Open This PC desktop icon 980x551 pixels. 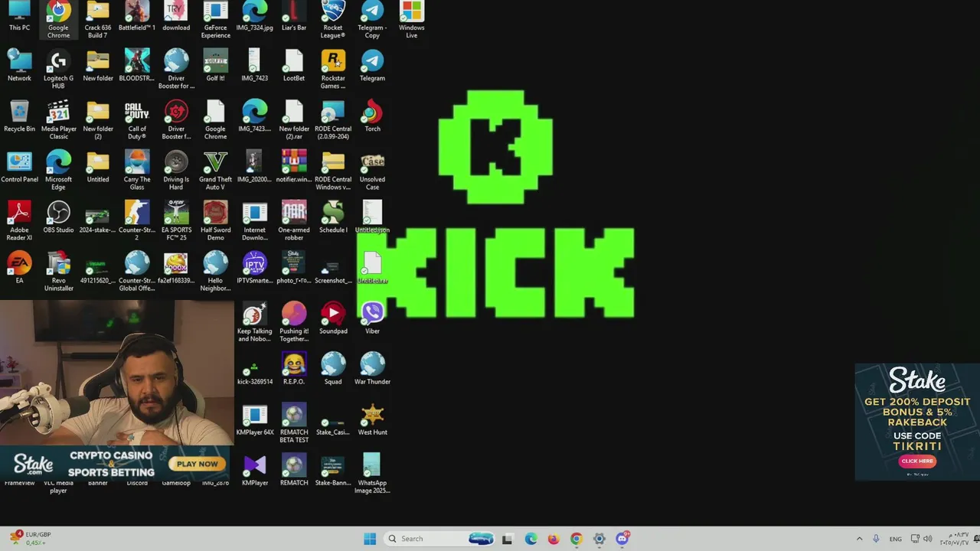(19, 16)
